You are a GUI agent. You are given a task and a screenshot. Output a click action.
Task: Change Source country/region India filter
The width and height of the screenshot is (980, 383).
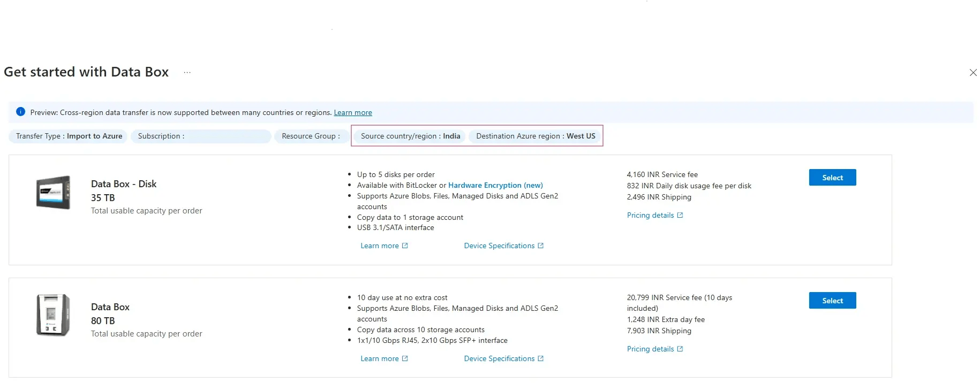(410, 136)
